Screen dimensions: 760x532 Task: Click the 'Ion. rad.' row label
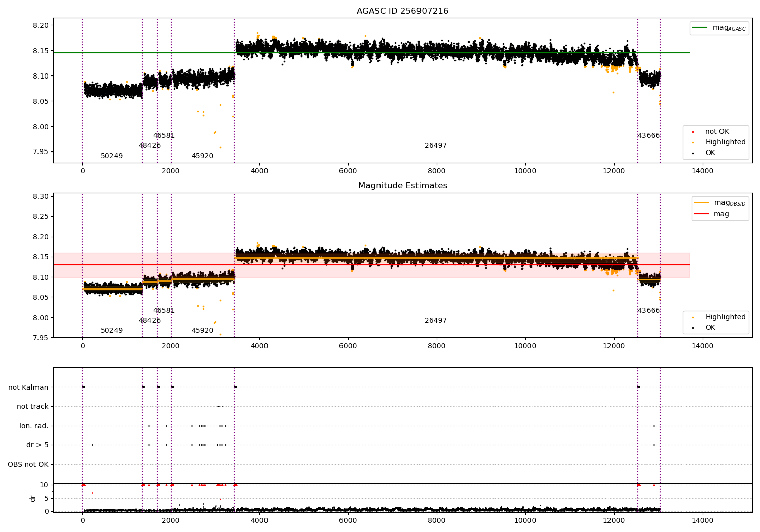click(34, 426)
